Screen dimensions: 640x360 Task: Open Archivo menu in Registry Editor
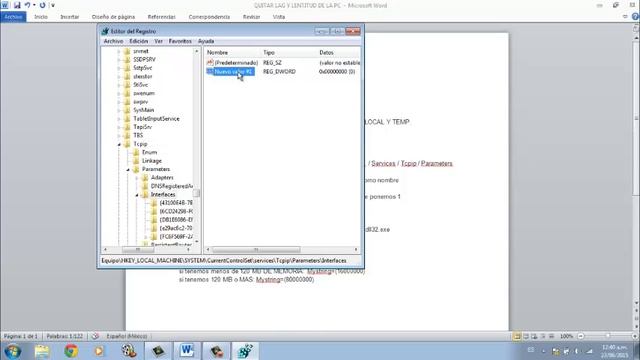point(113,41)
